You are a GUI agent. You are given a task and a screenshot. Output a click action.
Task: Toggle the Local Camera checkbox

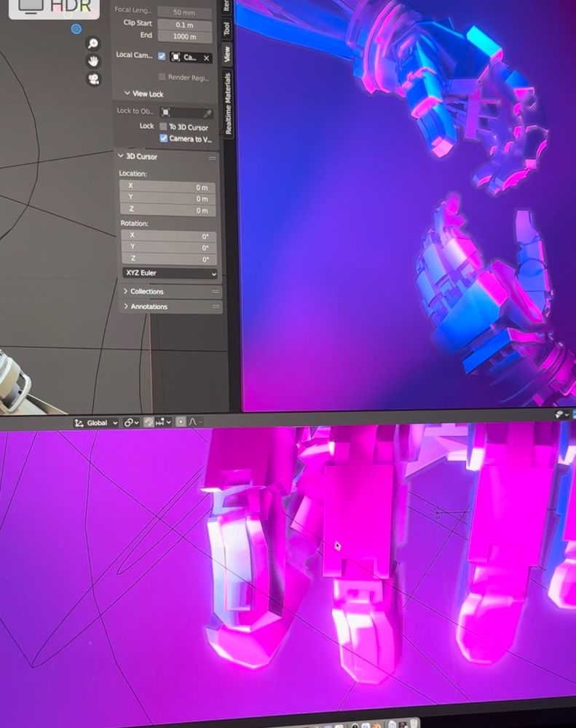tap(162, 56)
